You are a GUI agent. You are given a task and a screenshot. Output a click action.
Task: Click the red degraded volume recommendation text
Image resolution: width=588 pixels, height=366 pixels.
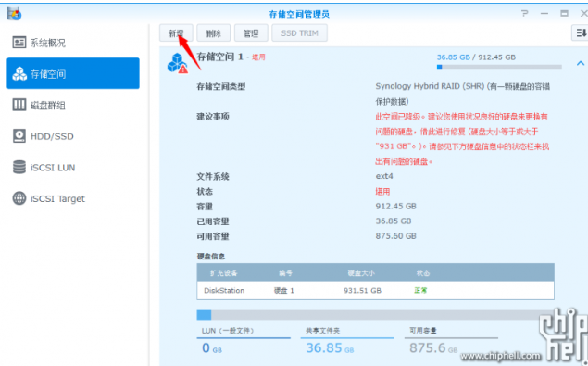pos(462,139)
